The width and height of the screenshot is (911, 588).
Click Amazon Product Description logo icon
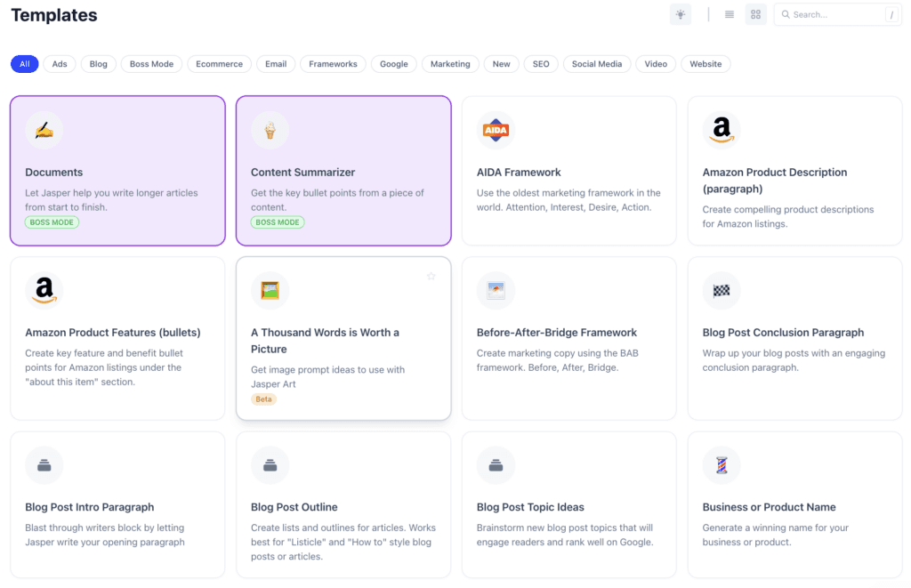(x=721, y=130)
